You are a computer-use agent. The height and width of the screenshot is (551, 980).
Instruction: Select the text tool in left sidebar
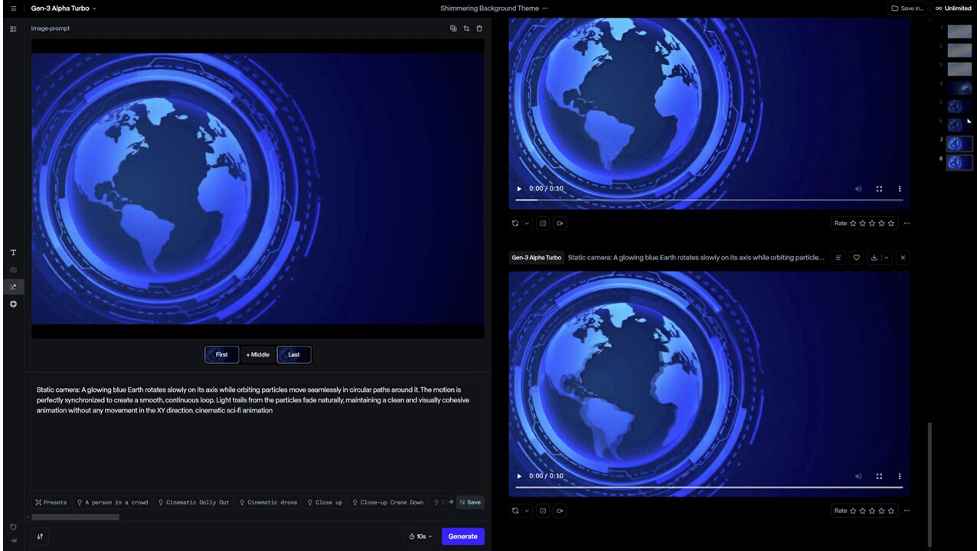[13, 253]
